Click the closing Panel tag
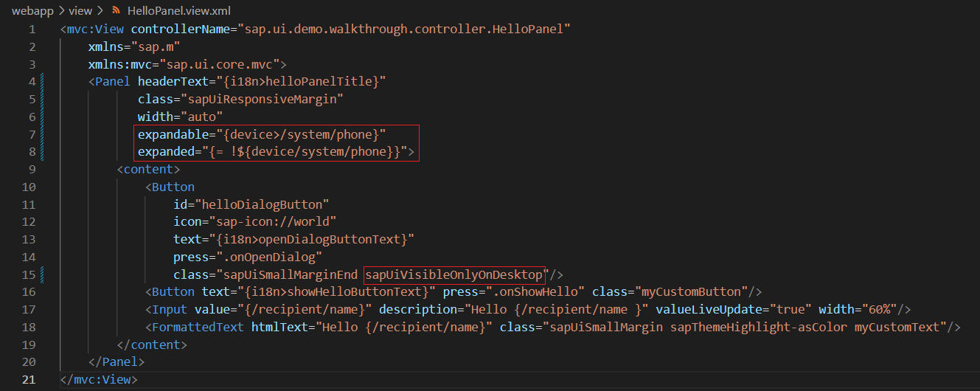The image size is (980, 391). [117, 362]
